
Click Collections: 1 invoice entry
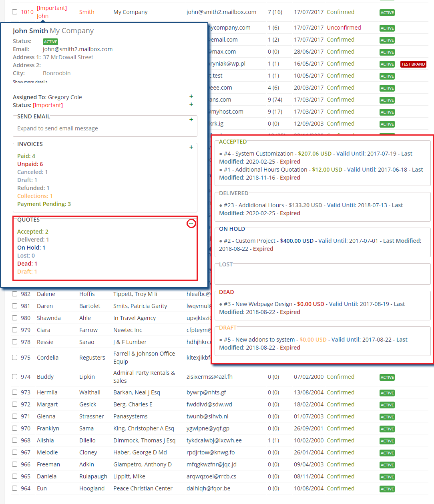(x=35, y=196)
